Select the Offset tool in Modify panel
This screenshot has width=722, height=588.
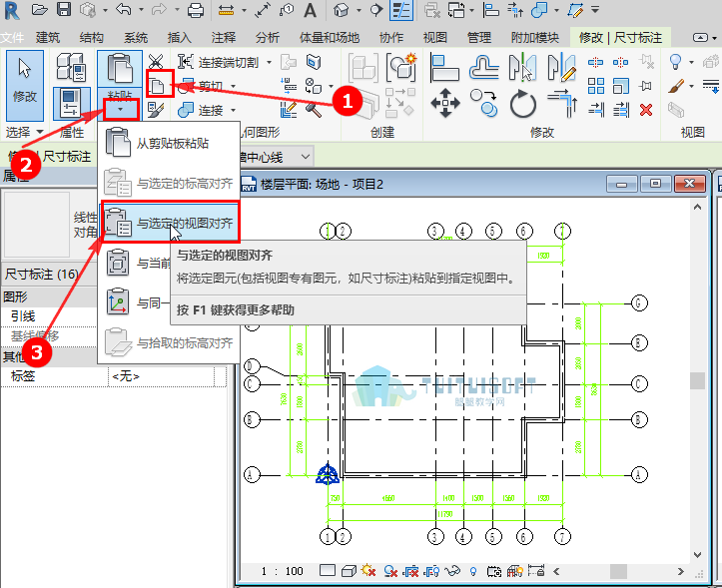pos(484,67)
